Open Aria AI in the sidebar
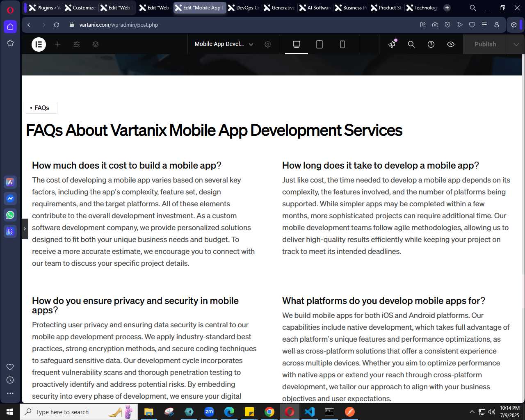 coord(10,182)
